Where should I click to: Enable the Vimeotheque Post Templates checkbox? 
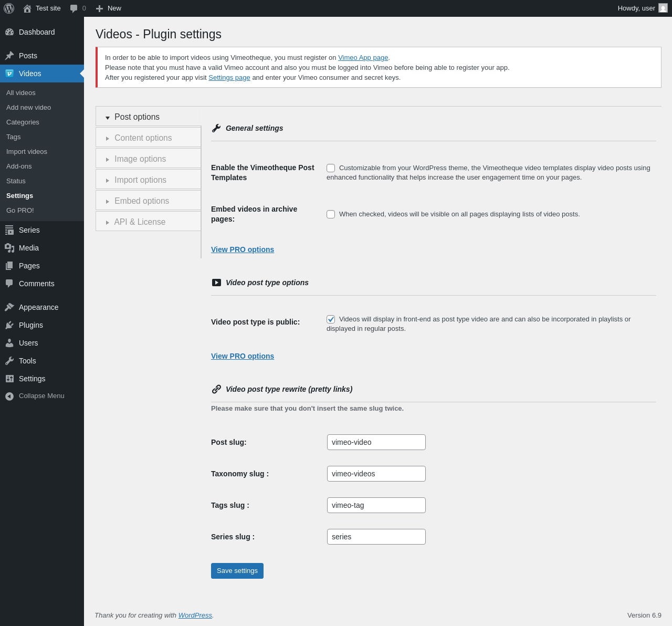[x=331, y=168]
